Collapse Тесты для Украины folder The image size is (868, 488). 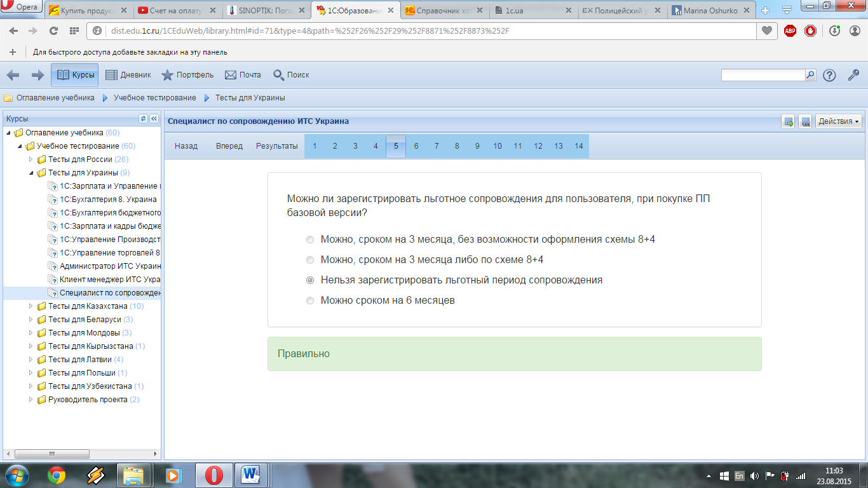coord(32,173)
